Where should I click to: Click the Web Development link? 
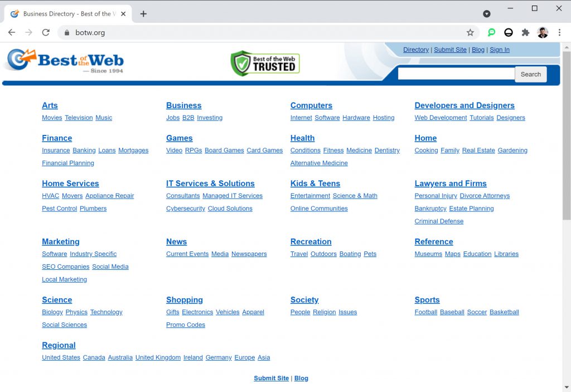coord(441,118)
